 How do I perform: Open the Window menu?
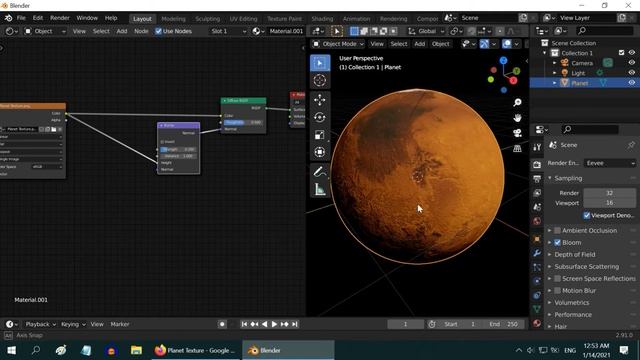pos(87,18)
